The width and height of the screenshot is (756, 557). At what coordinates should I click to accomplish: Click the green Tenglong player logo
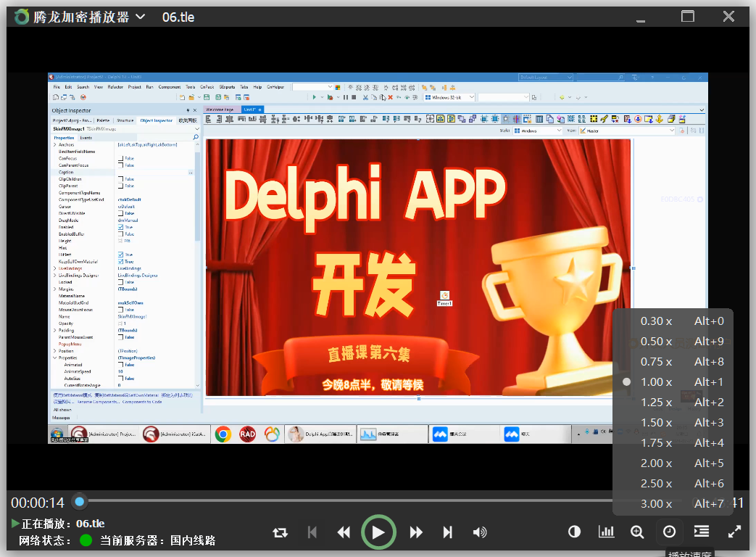[22, 17]
